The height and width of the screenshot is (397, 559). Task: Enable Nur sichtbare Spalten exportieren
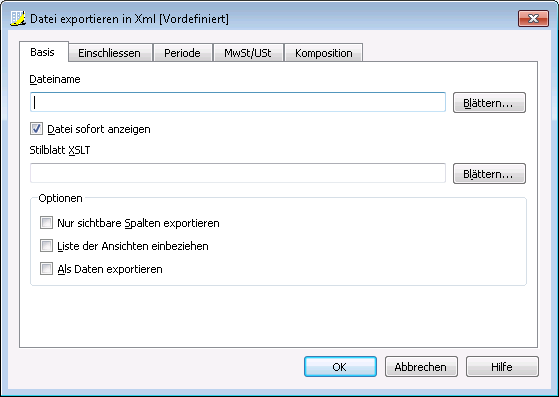tap(46, 223)
